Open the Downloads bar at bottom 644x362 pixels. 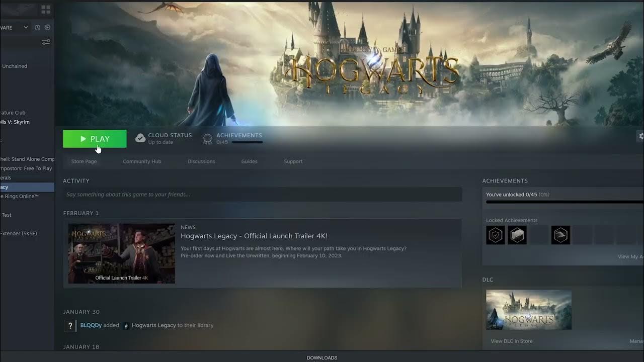coord(322,357)
